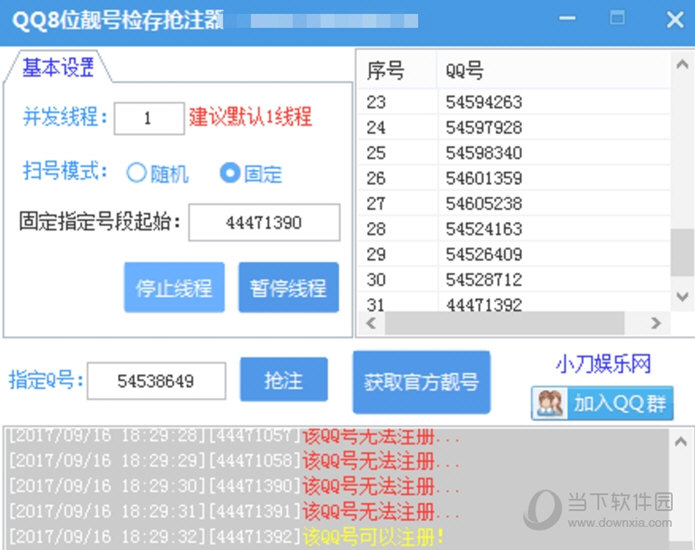Image resolution: width=695 pixels, height=550 pixels.
Task: Click the red 建议默认1线程 hint text
Action: (250, 117)
